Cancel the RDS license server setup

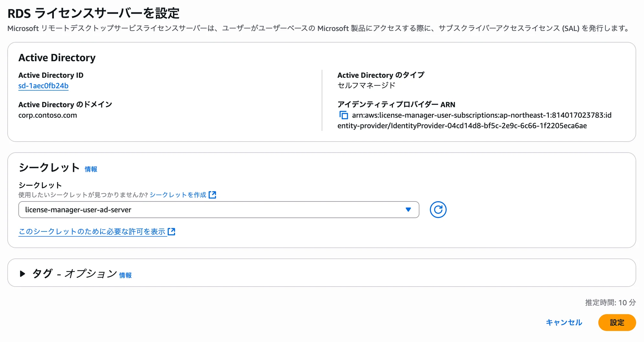[564, 322]
